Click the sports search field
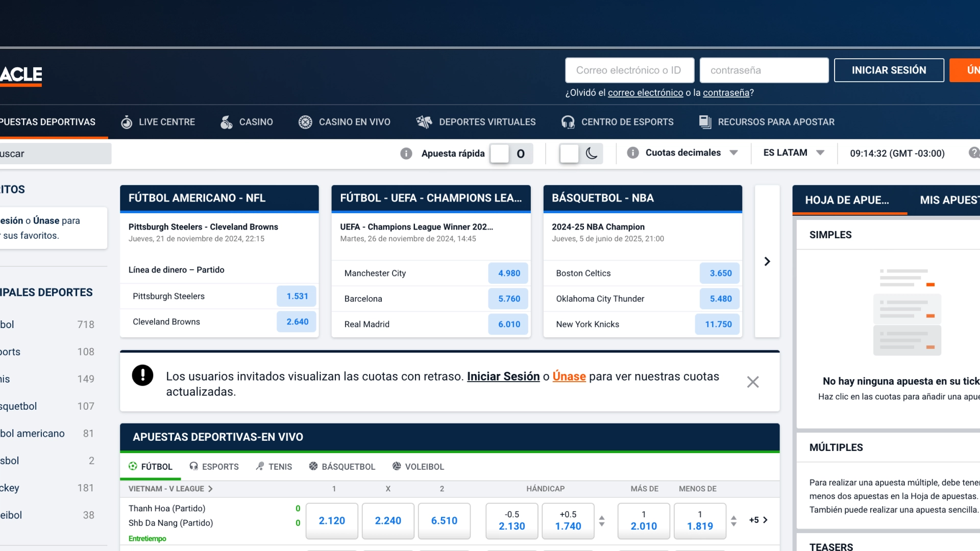 56,154
